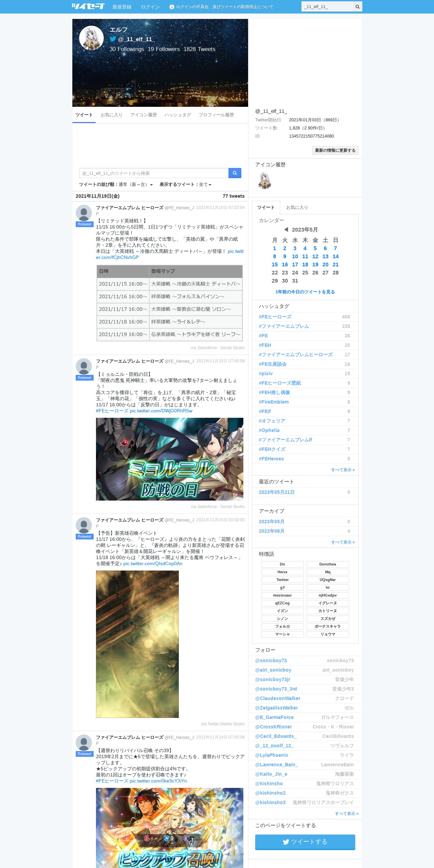Click the icon history avatar thumbnail
The width and height of the screenshot is (434, 868).
pos(265,180)
